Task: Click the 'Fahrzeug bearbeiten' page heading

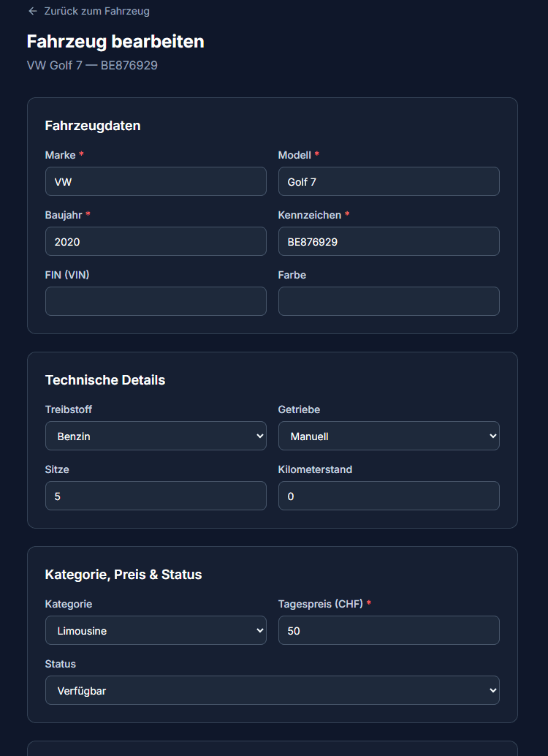Action: pos(115,42)
